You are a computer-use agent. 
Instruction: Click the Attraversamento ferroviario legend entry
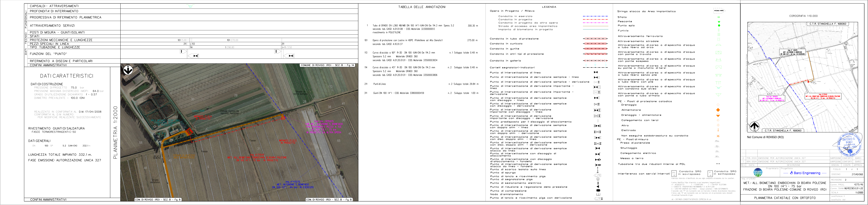click(640, 36)
